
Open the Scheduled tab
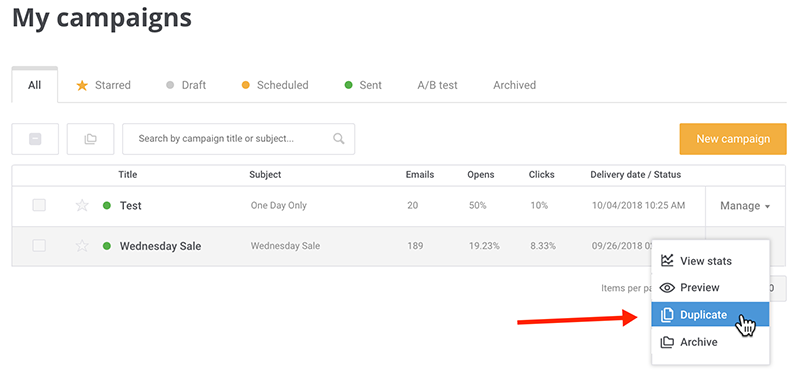[x=275, y=85]
